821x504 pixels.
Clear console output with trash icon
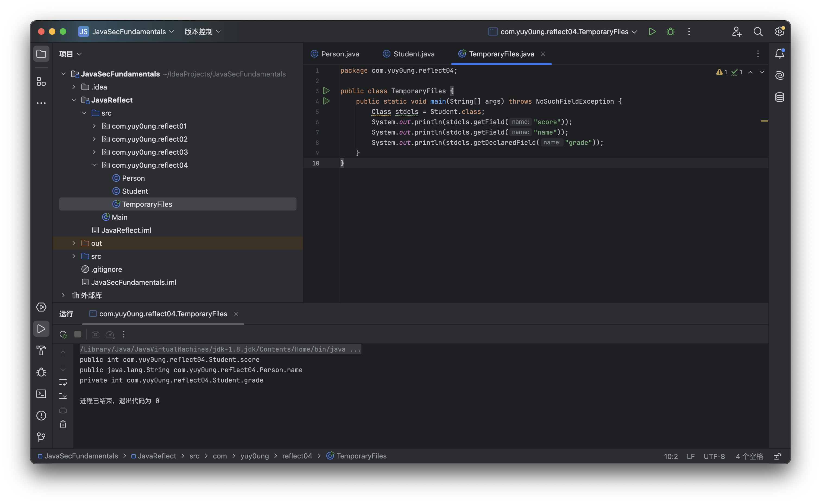(x=63, y=424)
